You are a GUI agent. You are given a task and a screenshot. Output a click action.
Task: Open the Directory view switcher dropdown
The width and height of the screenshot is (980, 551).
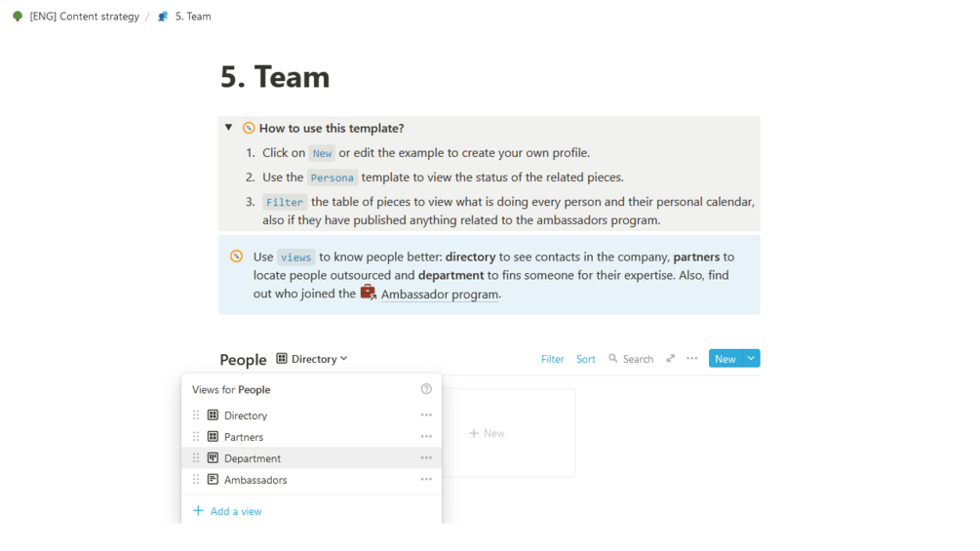(x=312, y=359)
